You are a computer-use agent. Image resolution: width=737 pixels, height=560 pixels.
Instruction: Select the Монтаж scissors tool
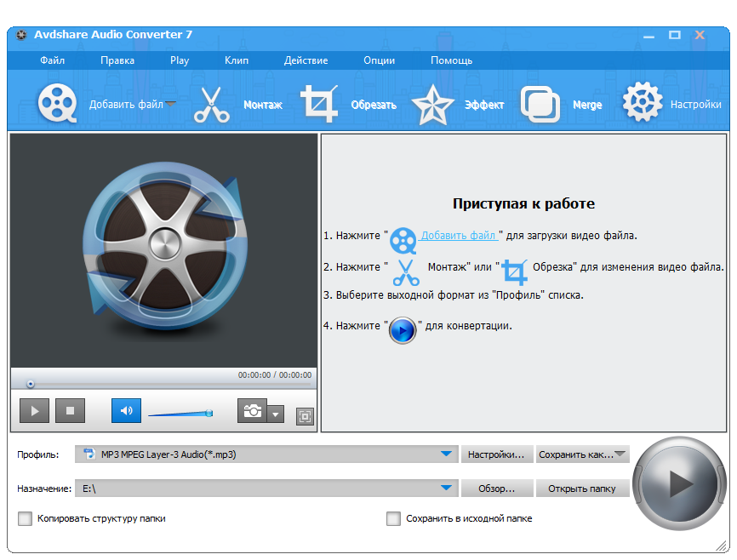coord(211,100)
